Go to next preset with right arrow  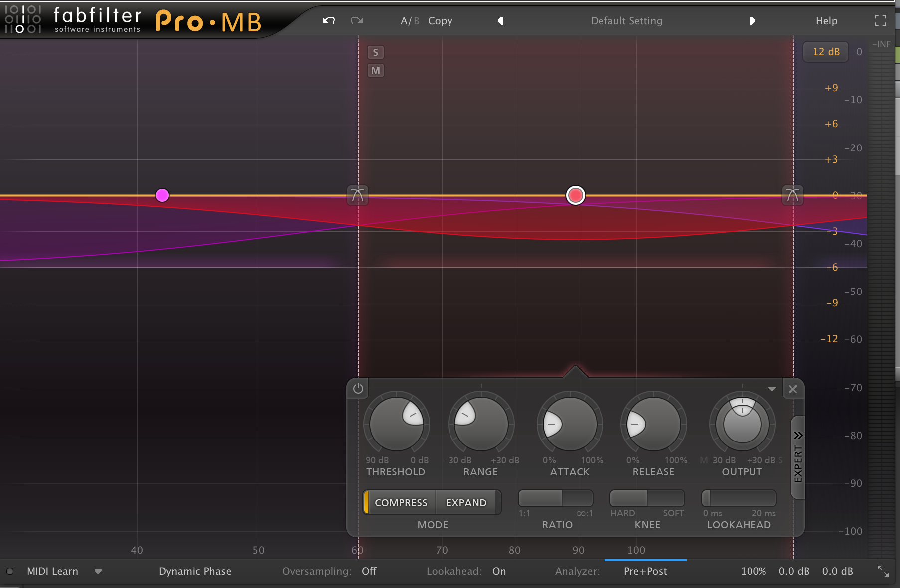[x=752, y=21]
